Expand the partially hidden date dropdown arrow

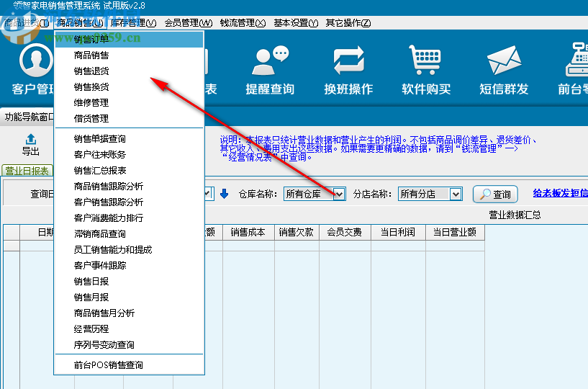[x=209, y=194]
